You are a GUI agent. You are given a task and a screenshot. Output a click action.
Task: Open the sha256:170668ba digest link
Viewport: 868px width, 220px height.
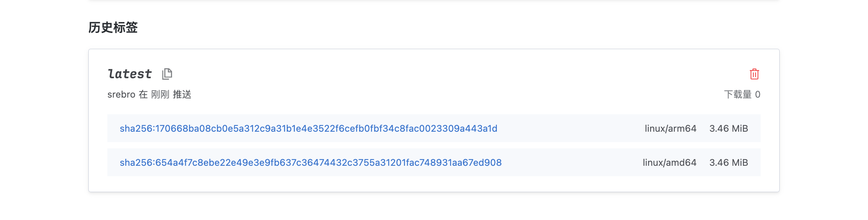tap(308, 129)
